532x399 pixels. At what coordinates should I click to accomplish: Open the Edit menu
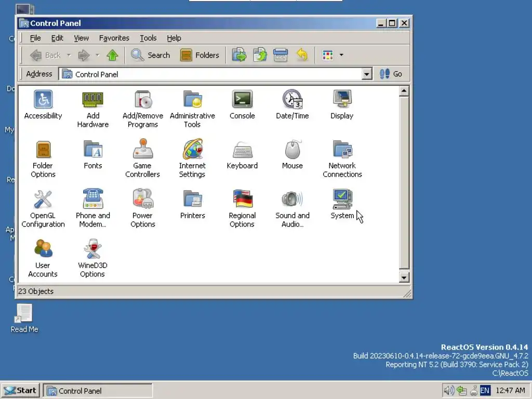click(x=57, y=38)
